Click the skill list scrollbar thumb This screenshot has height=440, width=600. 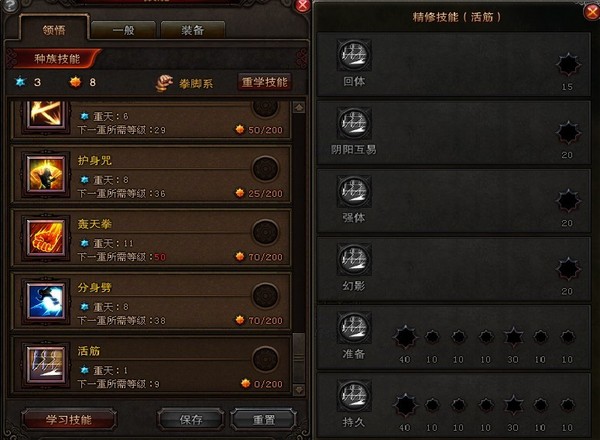click(298, 358)
